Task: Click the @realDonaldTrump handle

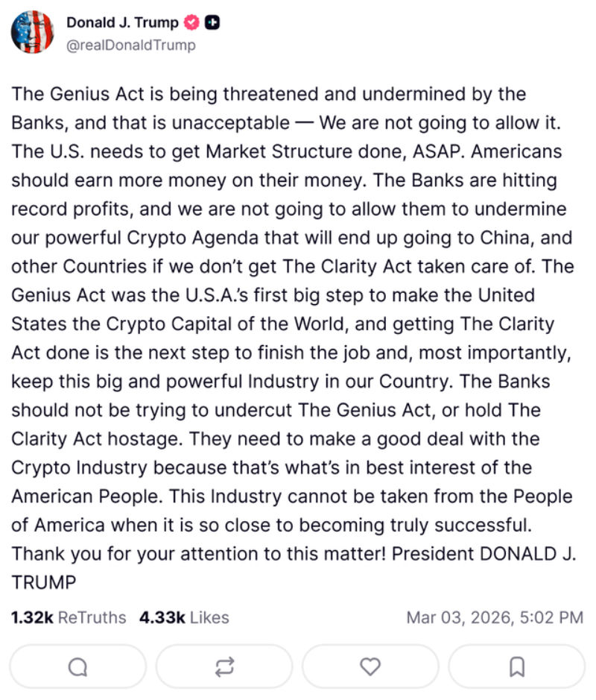Action: click(131, 45)
